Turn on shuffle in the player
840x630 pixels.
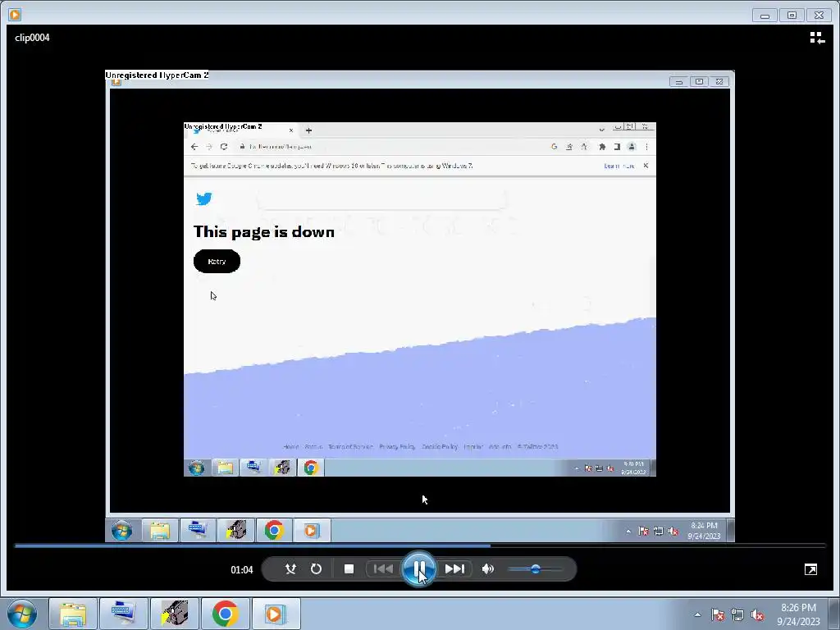291,569
